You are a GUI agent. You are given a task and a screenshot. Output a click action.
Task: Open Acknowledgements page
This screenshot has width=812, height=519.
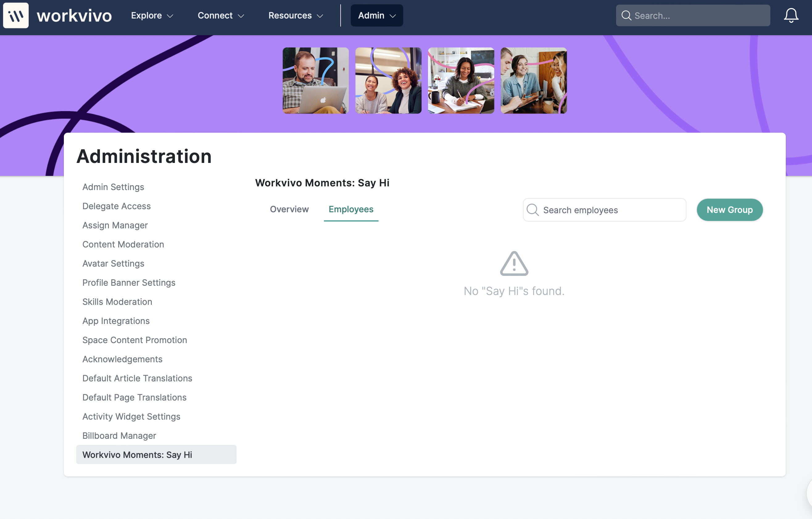coord(122,359)
